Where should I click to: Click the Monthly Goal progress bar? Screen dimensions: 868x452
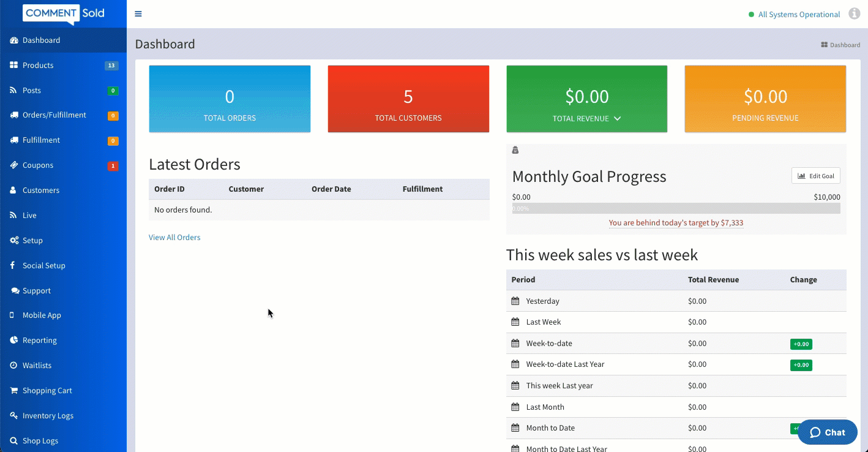676,209
